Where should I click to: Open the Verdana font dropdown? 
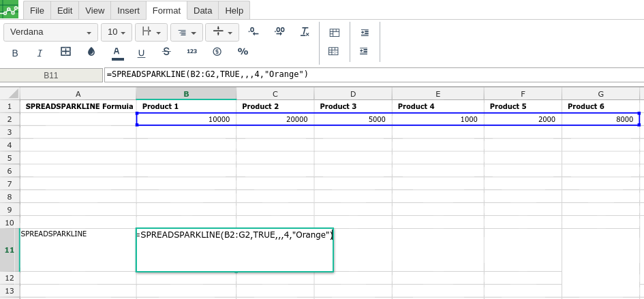pos(51,32)
